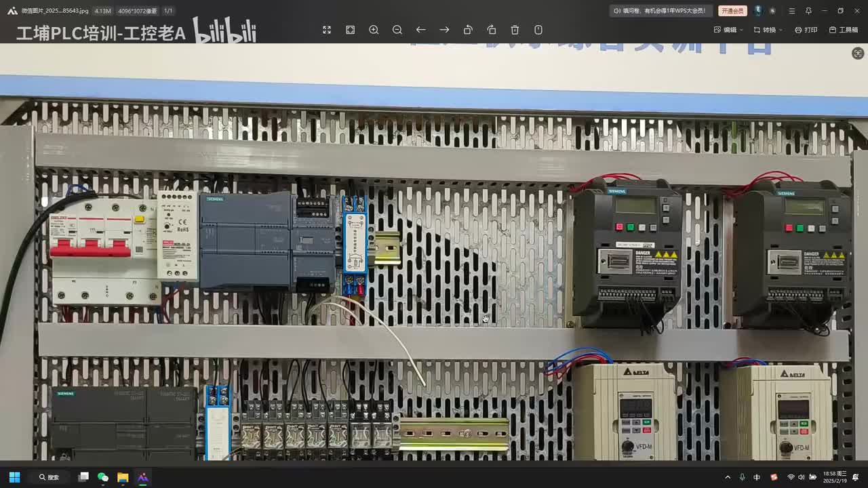Image resolution: width=868 pixels, height=488 pixels.
Task: Rotate the image counterclockwise
Action: [468, 30]
